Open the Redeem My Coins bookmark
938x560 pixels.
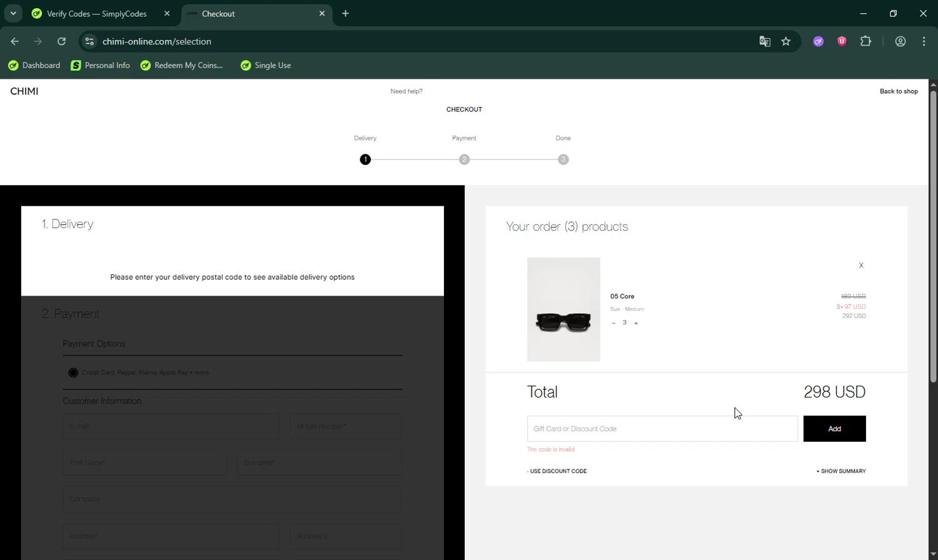(x=181, y=65)
